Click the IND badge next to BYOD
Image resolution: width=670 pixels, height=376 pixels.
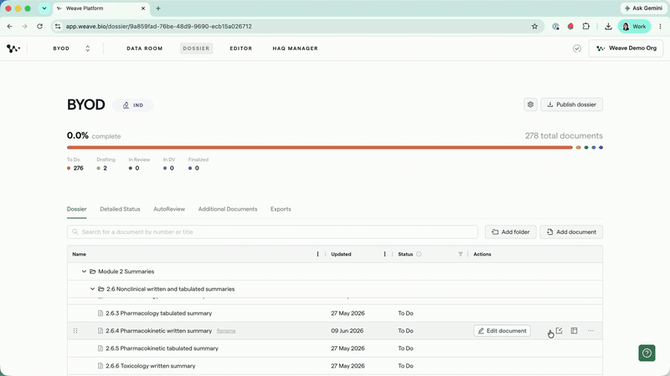click(133, 105)
